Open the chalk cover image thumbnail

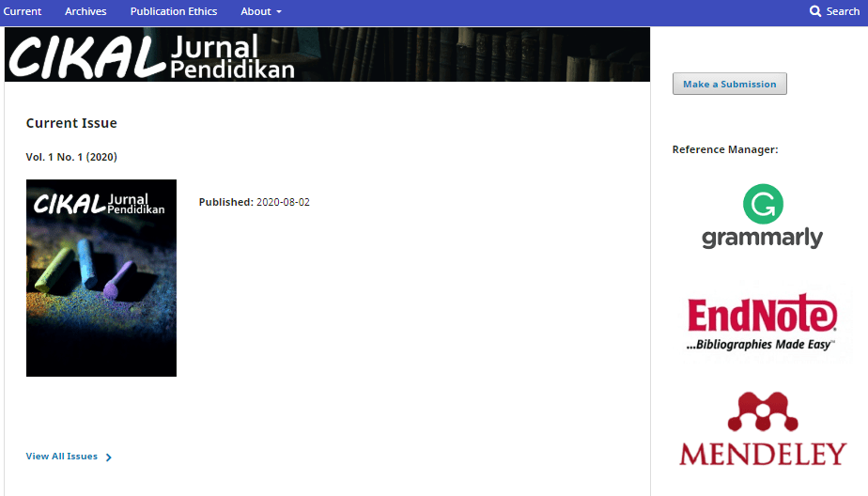(x=101, y=278)
